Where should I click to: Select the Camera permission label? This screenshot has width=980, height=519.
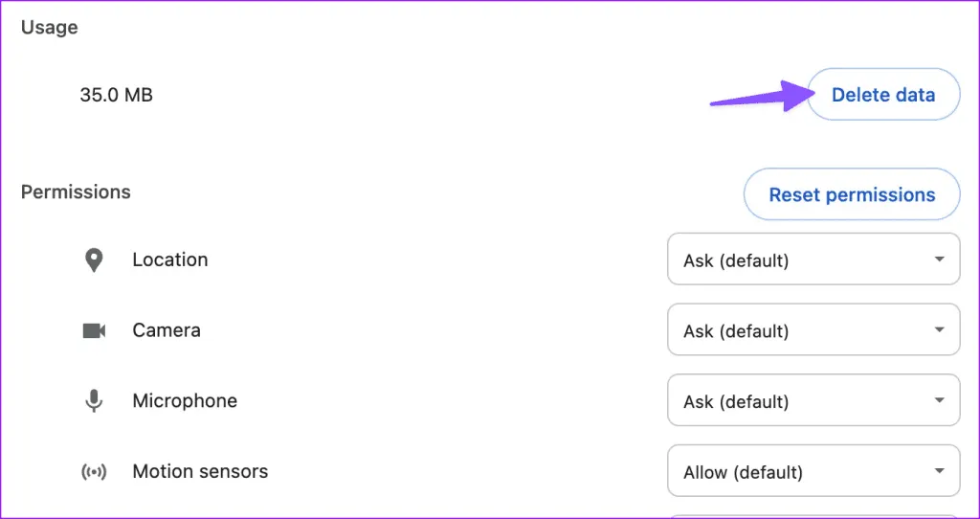click(167, 330)
